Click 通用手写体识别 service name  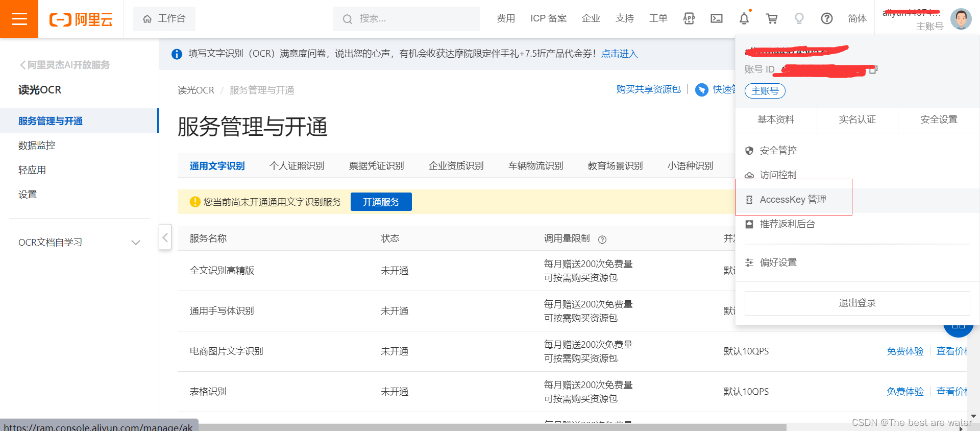[222, 311]
